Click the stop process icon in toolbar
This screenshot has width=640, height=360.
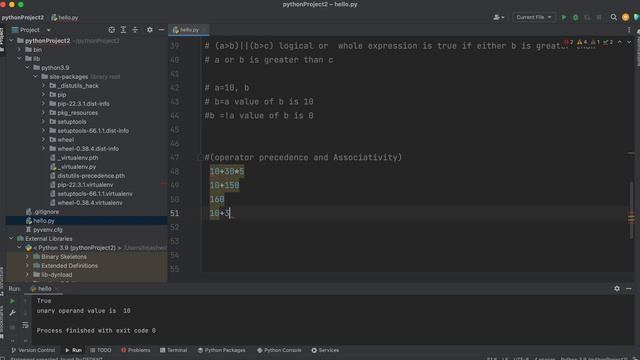click(599, 18)
